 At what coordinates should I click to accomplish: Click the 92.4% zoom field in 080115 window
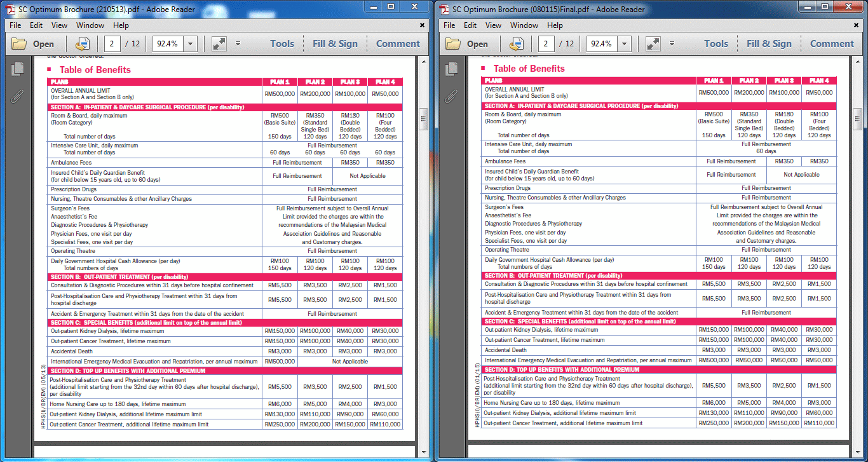click(602, 44)
